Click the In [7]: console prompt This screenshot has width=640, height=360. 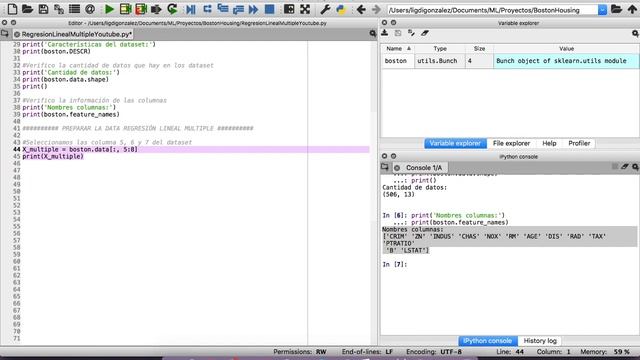pyautogui.click(x=395, y=264)
